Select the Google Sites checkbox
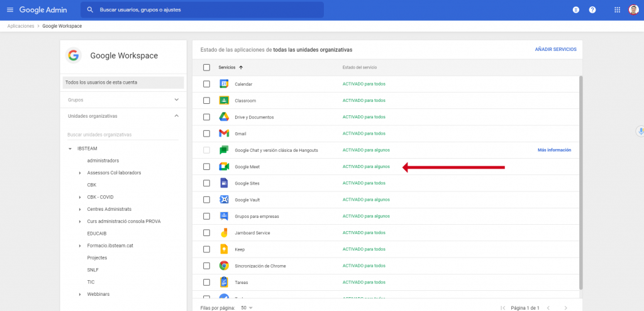 click(x=206, y=183)
